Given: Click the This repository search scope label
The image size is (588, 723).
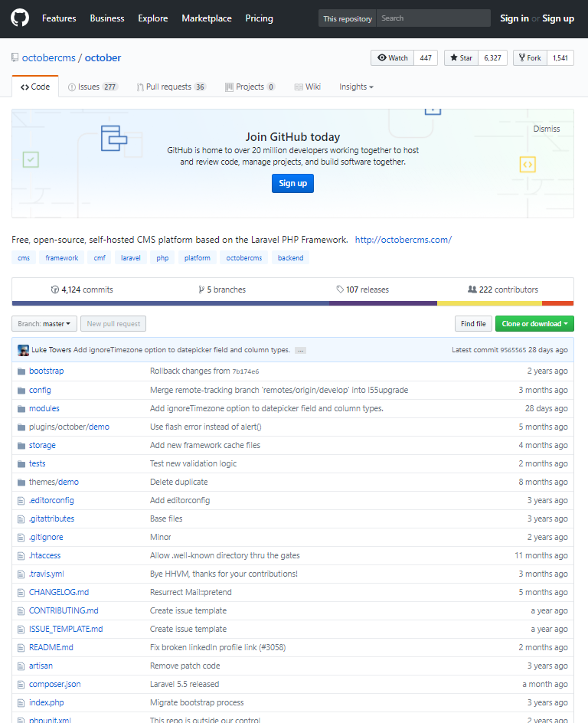Looking at the screenshot, I should (x=348, y=18).
